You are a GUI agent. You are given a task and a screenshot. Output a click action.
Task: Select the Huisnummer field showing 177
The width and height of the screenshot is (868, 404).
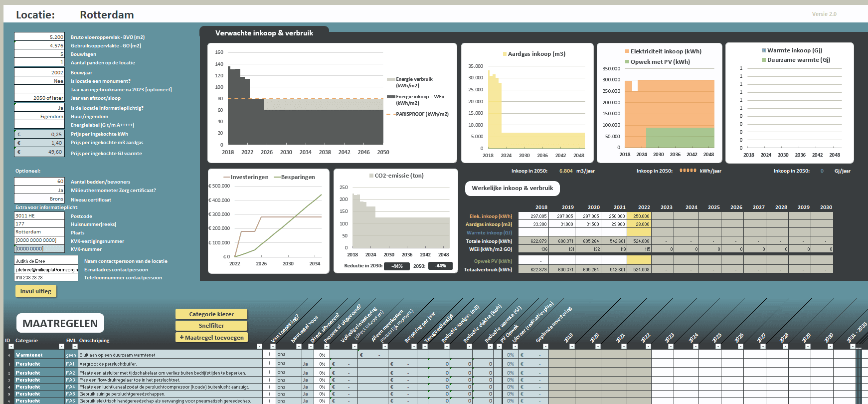[39, 224]
